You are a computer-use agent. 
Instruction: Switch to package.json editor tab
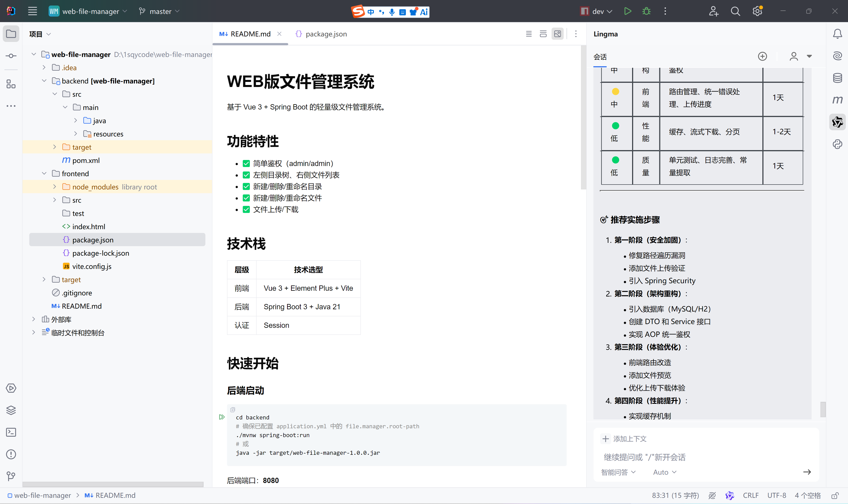pos(321,34)
